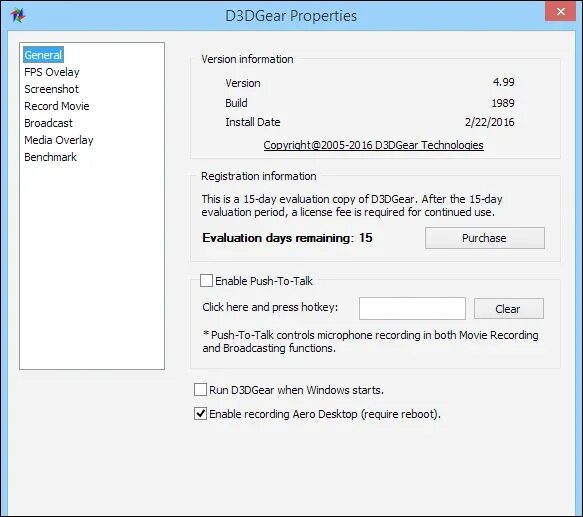Click the Version label
The image size is (583, 517).
point(242,83)
